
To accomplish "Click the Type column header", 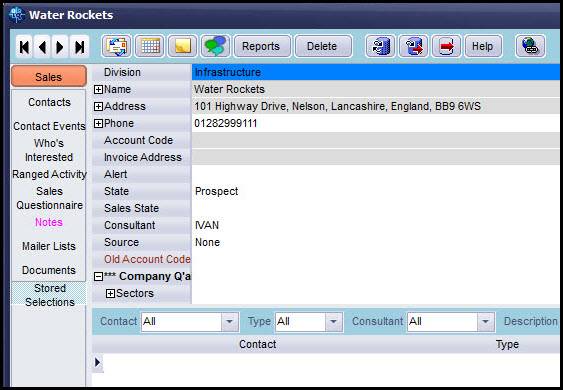I will coord(507,344).
